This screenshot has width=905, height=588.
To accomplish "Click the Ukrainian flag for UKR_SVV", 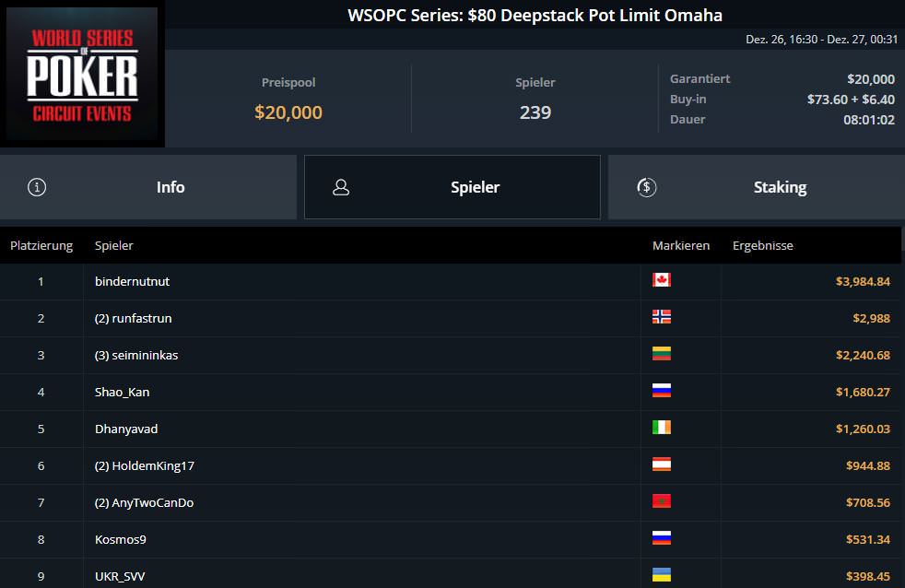I will tap(662, 575).
